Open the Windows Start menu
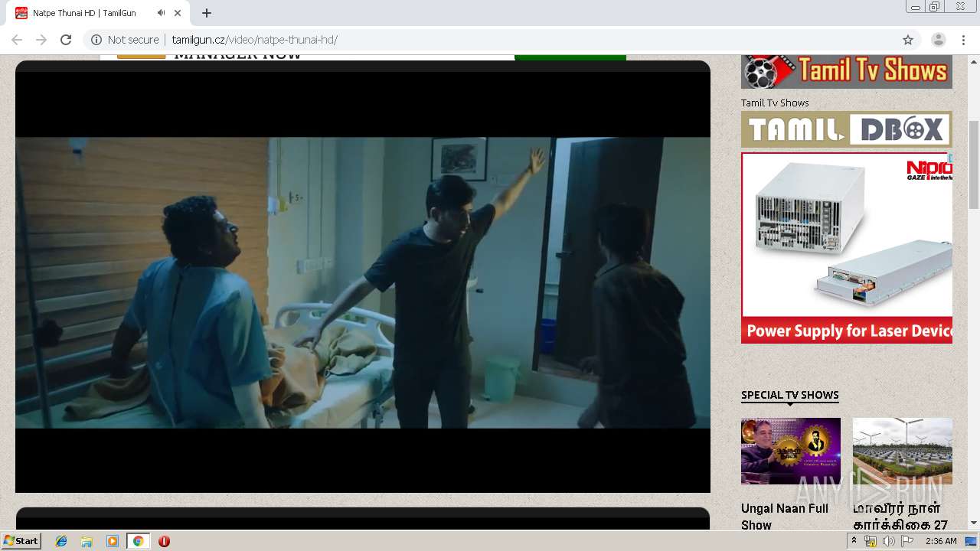Screen dimensions: 980x551 [21, 540]
